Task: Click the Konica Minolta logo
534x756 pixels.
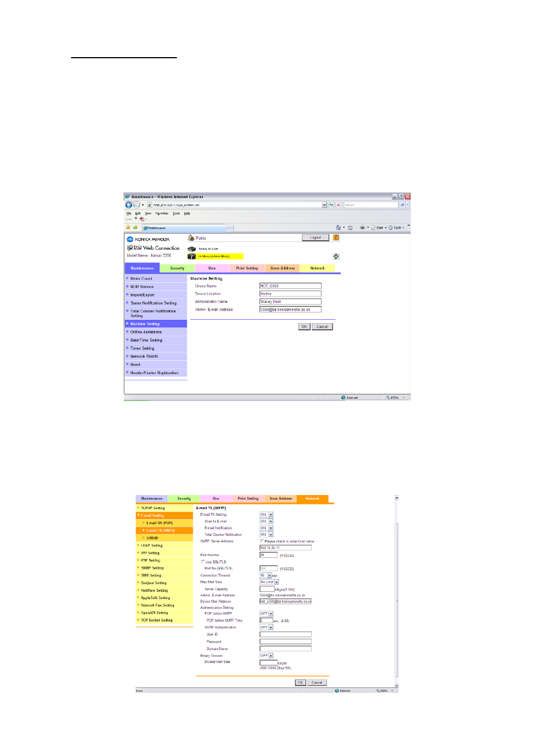Action: pos(148,239)
